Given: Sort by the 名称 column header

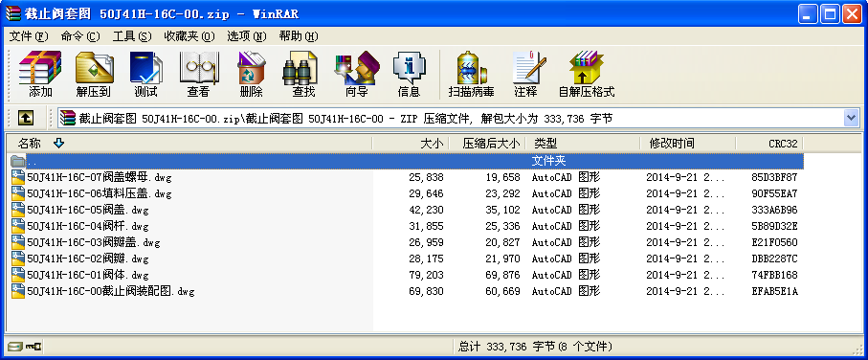Looking at the screenshot, I should click(189, 144).
